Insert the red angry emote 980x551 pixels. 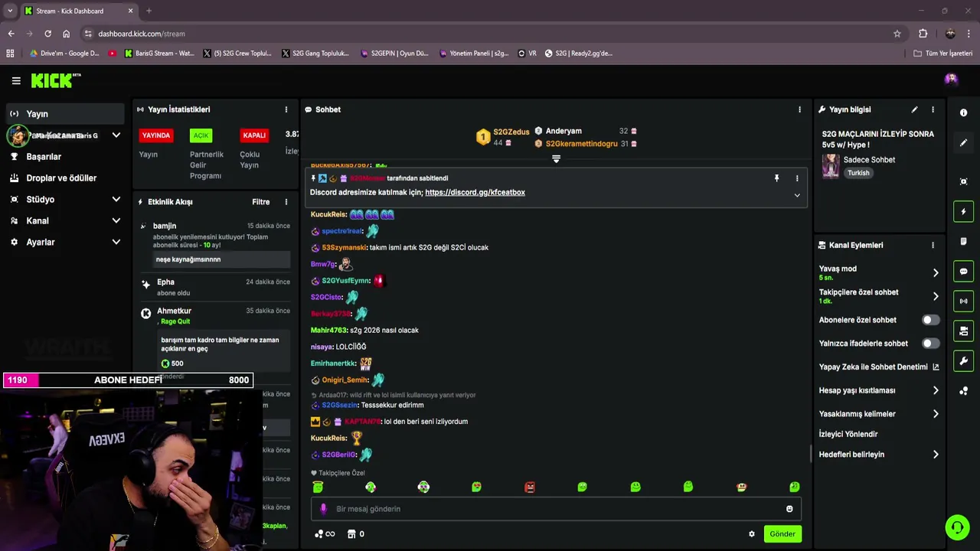(x=529, y=487)
